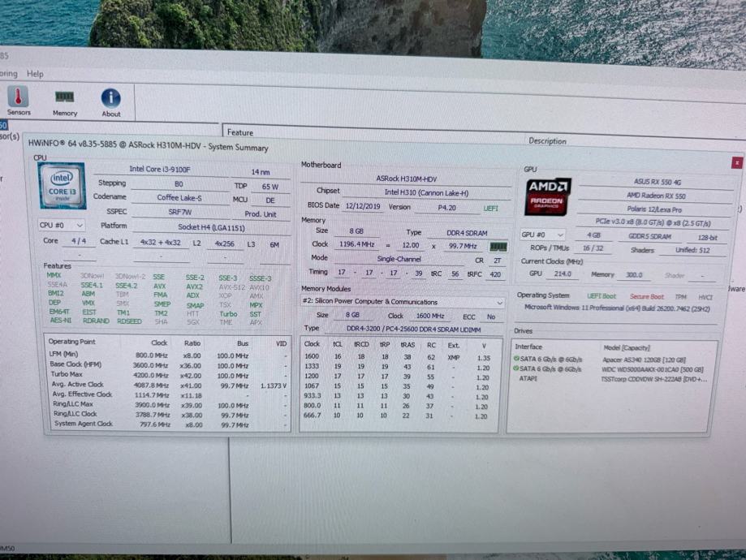This screenshot has height=560, width=746.
Task: Click the Secure Boot label
Action: pyautogui.click(x=646, y=296)
